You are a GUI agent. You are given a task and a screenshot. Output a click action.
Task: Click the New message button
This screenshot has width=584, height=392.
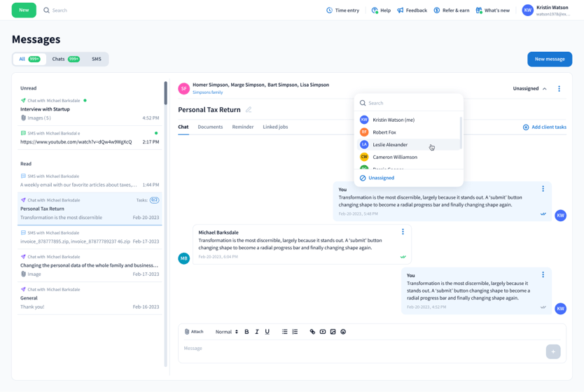[550, 59]
